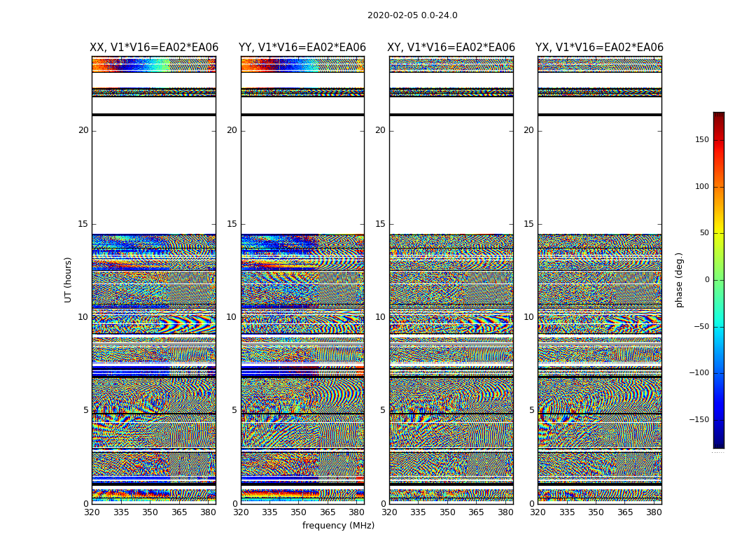
Task: Select the "YY, V1*V16=EA02*EA06" panel title
Action: tap(302, 48)
